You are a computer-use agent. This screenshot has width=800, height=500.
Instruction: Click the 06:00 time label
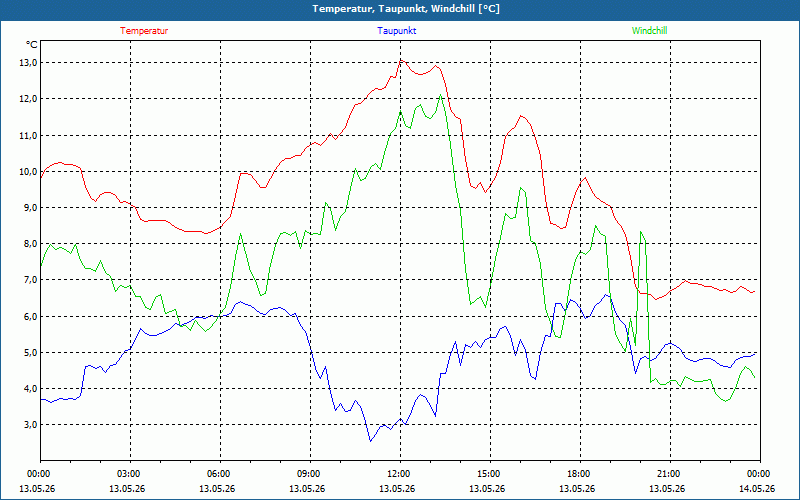coord(220,474)
